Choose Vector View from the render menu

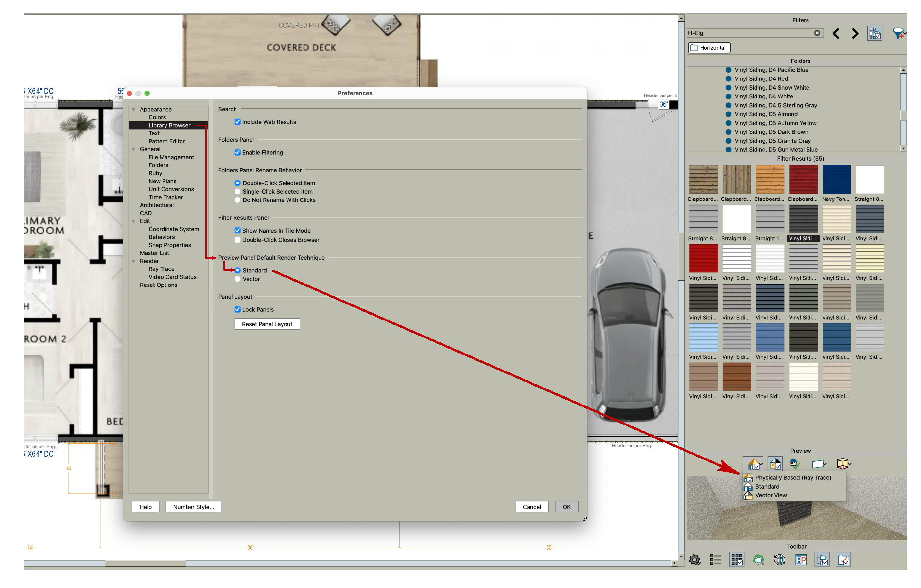point(771,495)
